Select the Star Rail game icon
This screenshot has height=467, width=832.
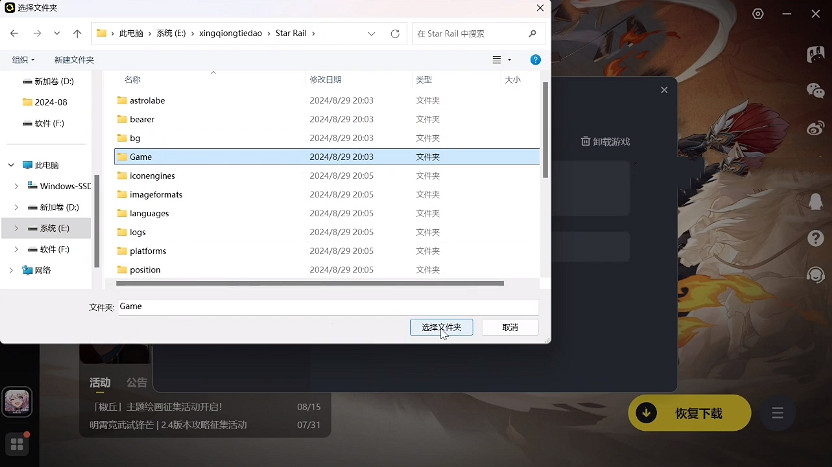[17, 402]
